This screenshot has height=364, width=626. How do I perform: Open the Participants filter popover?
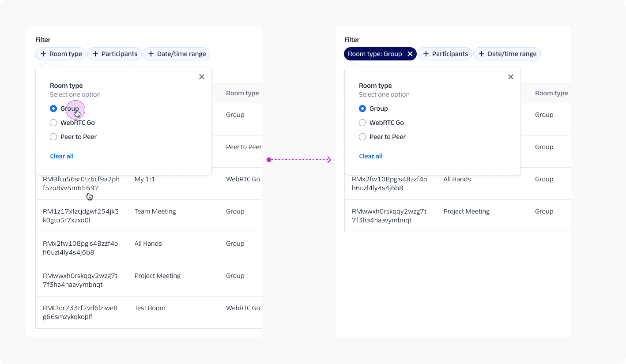(x=114, y=53)
